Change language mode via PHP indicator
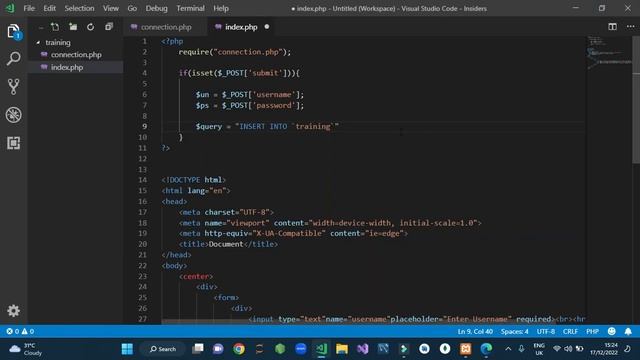The width and height of the screenshot is (640, 360). click(x=592, y=331)
